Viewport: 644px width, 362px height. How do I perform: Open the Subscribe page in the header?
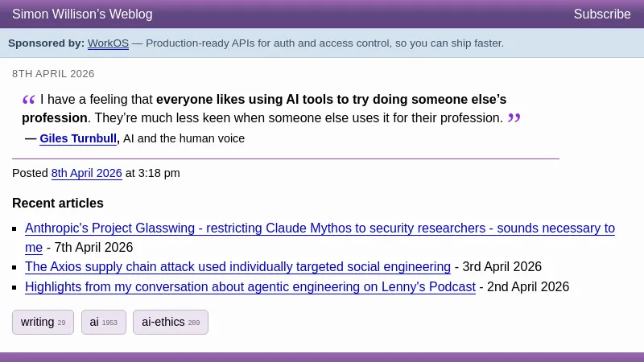(x=601, y=14)
